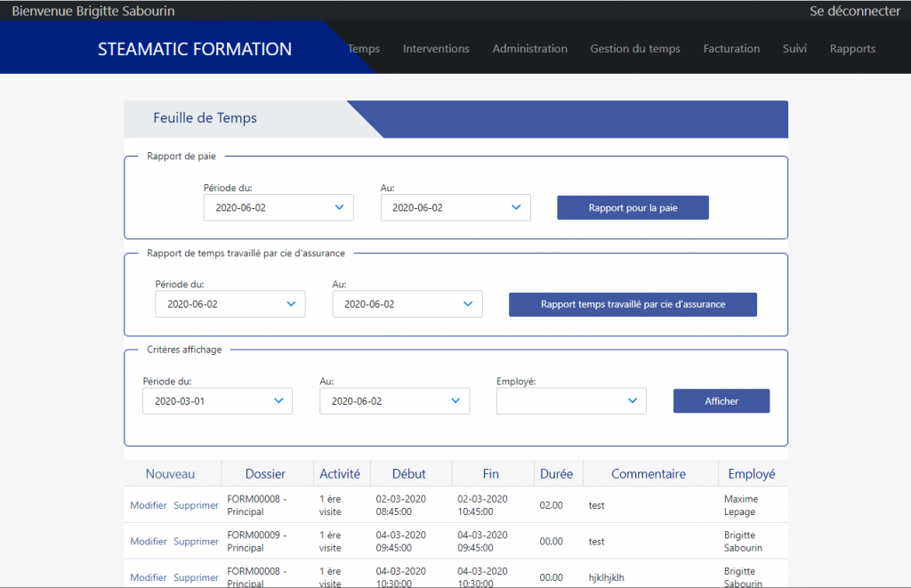Open the Gestion du temps menu
This screenshot has height=588, width=911.
(x=635, y=49)
